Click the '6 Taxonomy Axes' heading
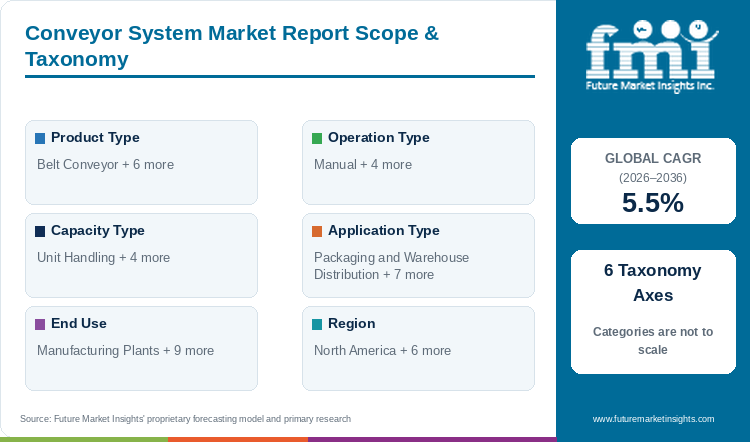This screenshot has height=442, width=750. 653,283
